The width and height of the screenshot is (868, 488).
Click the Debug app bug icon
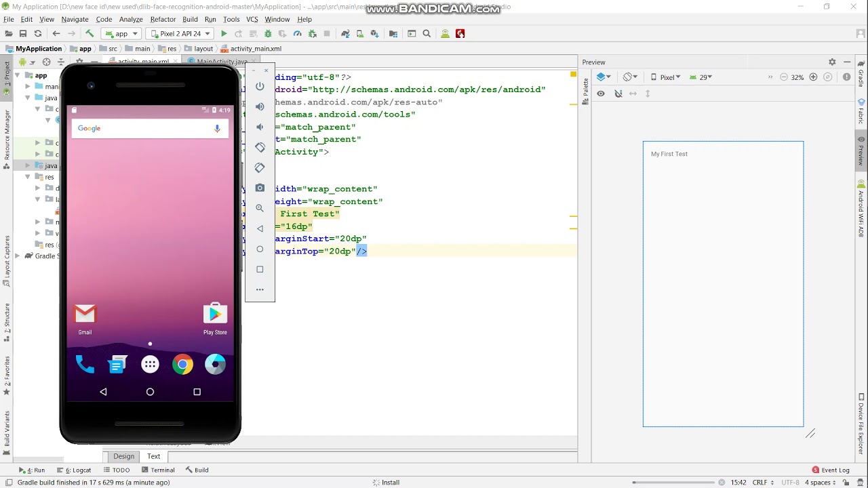pos(268,33)
